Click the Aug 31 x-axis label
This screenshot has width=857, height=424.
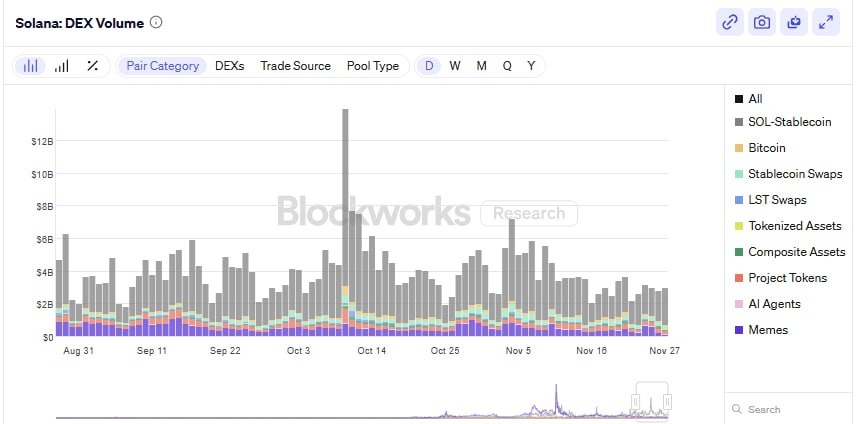(x=79, y=351)
